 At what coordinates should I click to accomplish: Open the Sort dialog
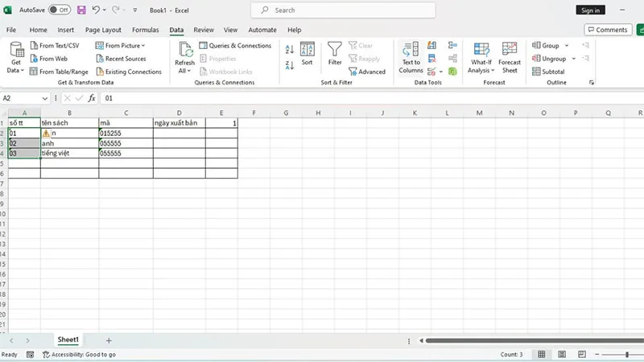(308, 54)
